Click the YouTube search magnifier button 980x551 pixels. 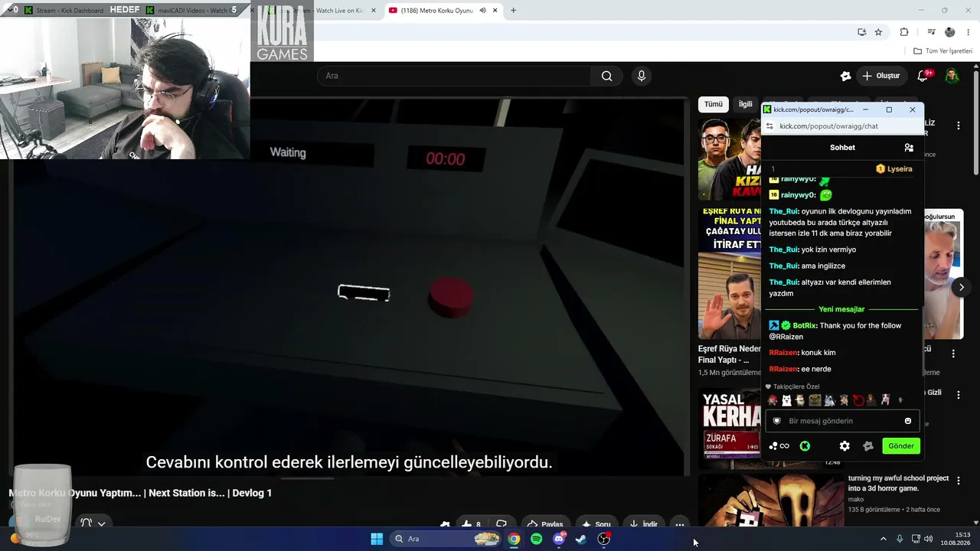coord(606,76)
